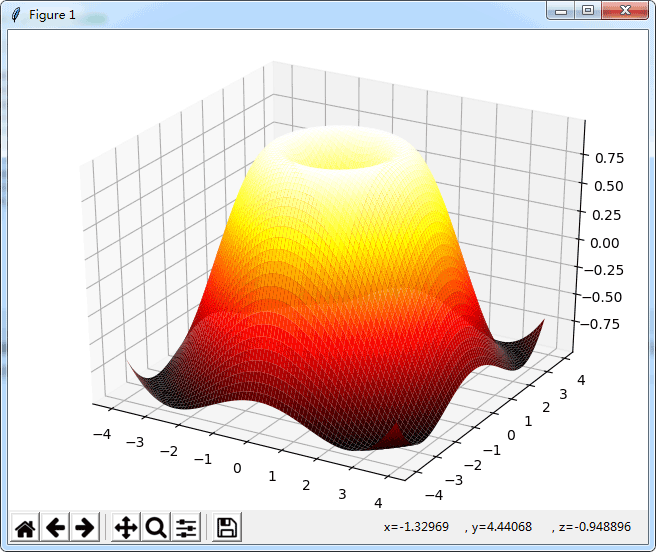
Task: Close the Figure 1 window
Action: (x=625, y=10)
